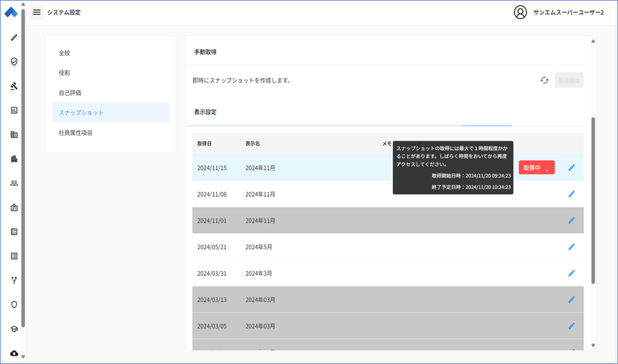Screen dimensions: 618x364
Task: Click user name サンエムスーパーユーザー2
Action: click(568, 12)
